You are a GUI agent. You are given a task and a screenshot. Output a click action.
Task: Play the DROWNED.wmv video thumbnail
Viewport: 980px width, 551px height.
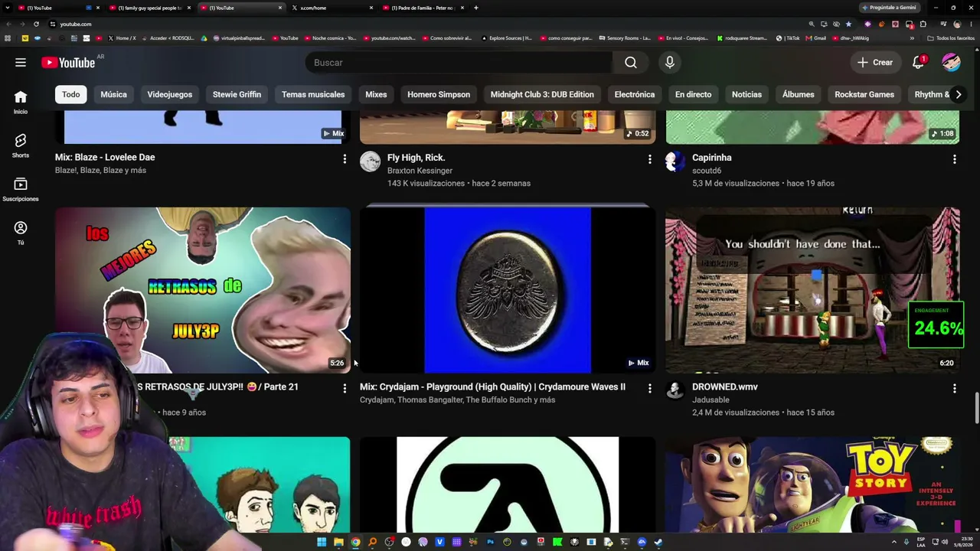point(812,290)
